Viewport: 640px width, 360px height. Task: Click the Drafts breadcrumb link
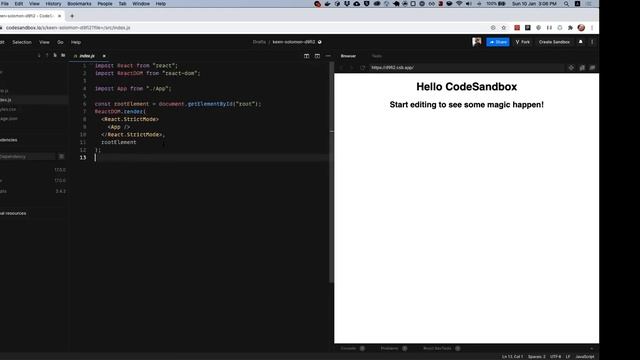pyautogui.click(x=259, y=42)
